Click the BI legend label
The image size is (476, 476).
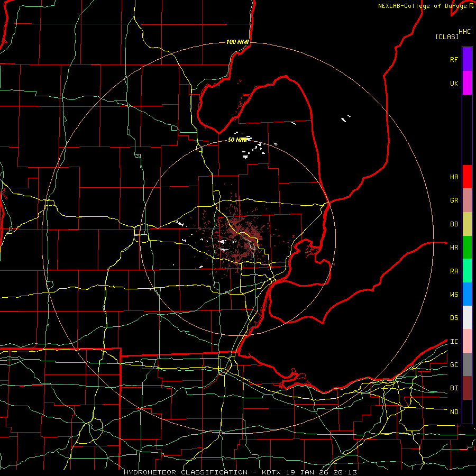point(454,388)
